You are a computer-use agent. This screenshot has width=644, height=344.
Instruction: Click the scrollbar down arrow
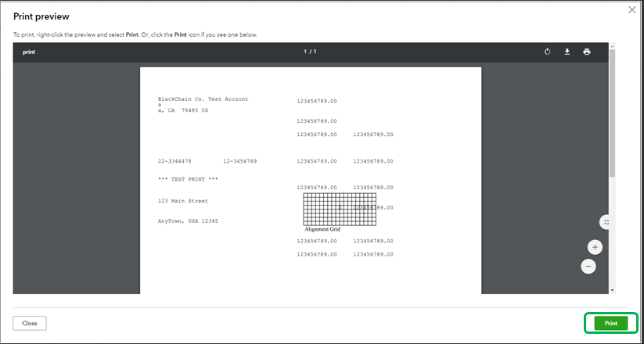(x=612, y=290)
